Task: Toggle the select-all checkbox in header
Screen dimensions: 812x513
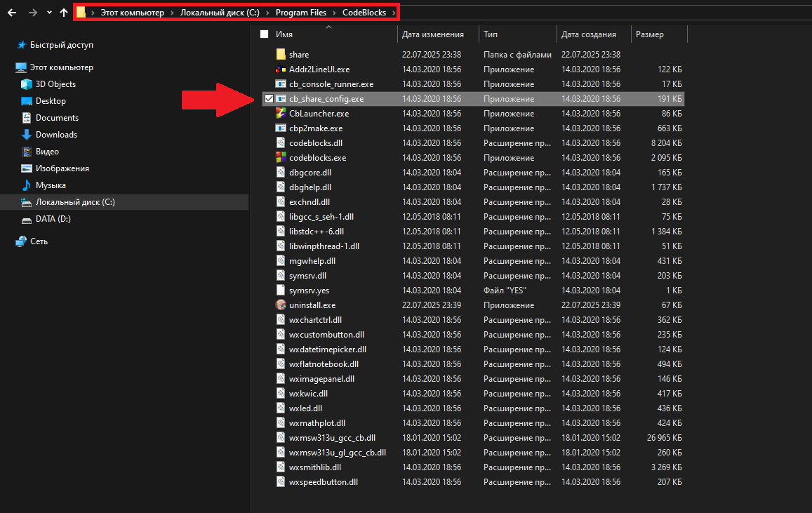Action: pyautogui.click(x=264, y=34)
